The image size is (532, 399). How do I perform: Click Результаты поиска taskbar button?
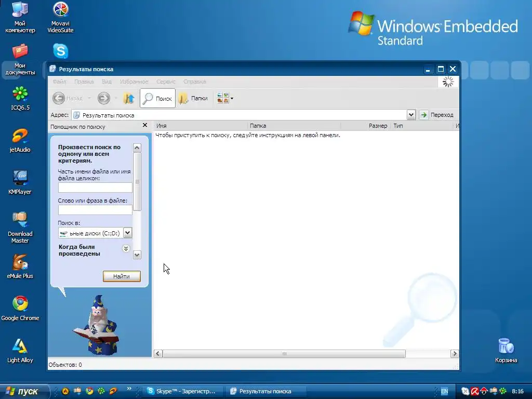(265, 391)
